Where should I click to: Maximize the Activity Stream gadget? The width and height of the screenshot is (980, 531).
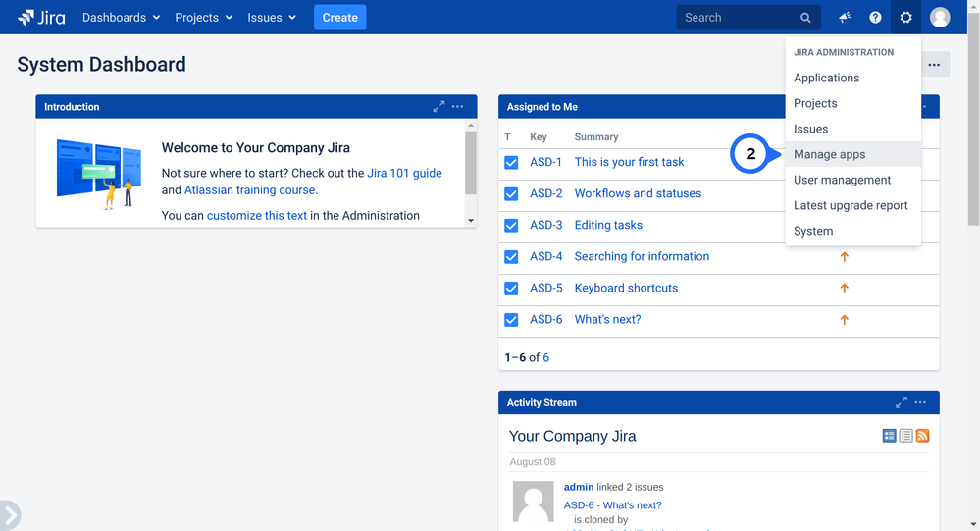click(x=902, y=402)
